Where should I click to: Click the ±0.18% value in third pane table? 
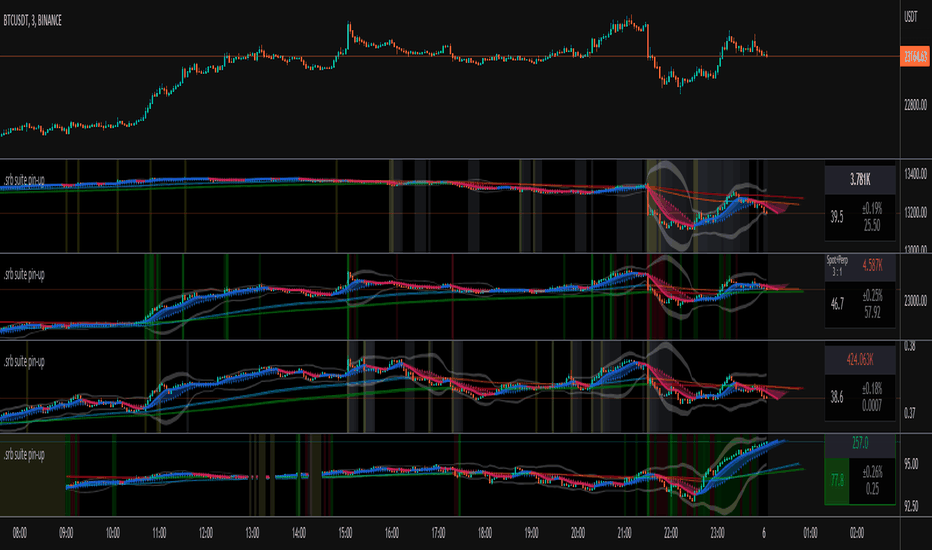tap(872, 389)
